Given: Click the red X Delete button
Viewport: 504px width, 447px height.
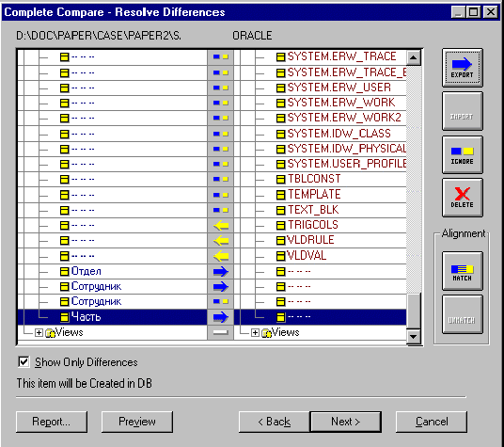Looking at the screenshot, I should 463,198.
